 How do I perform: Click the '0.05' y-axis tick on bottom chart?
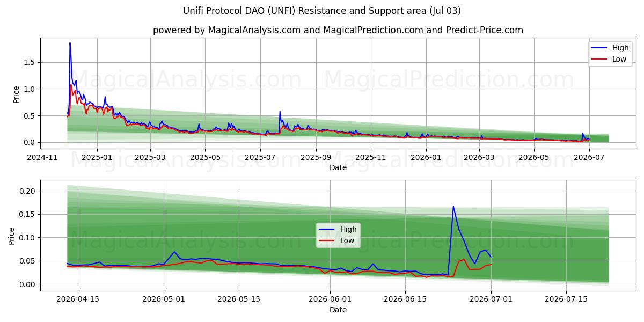(28, 261)
